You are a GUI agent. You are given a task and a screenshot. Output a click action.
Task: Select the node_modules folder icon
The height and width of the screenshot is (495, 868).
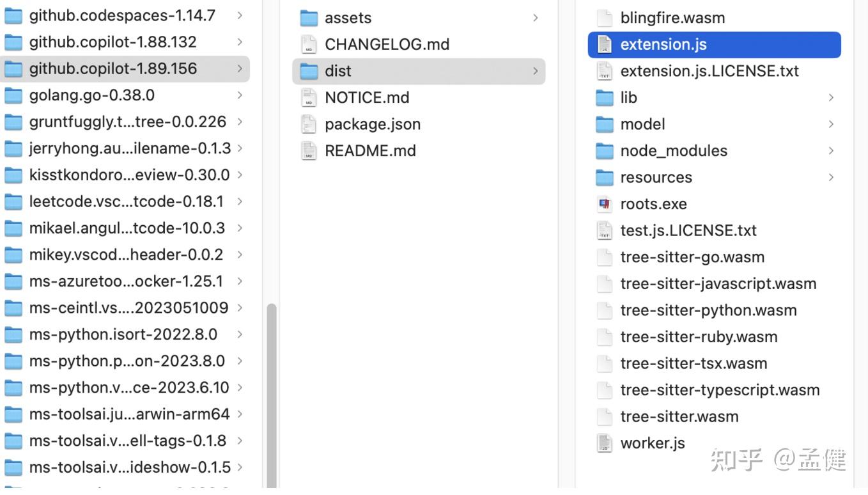(x=605, y=151)
